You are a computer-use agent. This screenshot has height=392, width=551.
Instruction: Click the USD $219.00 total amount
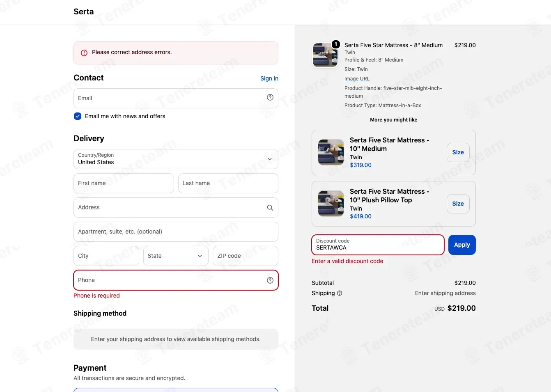(x=455, y=308)
